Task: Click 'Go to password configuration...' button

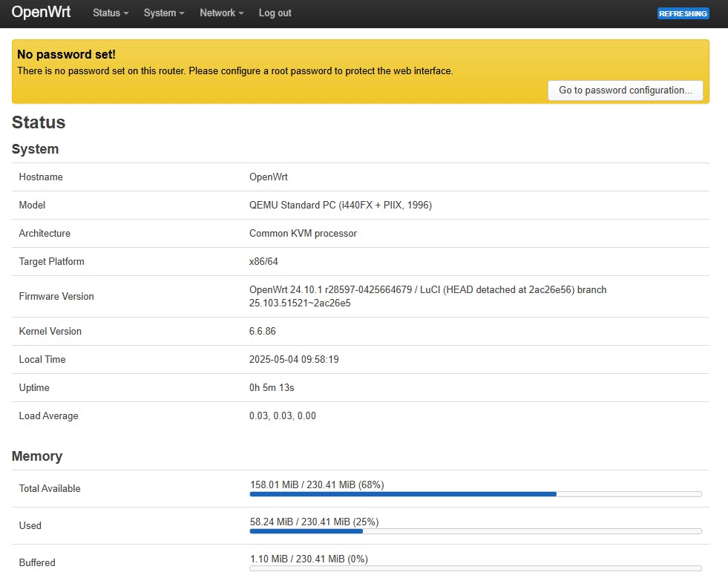Action: [625, 90]
